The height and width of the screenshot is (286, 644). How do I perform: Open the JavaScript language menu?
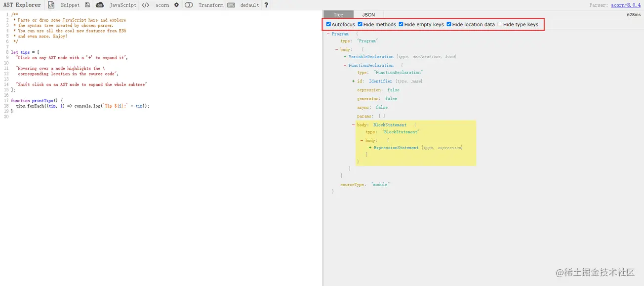122,5
